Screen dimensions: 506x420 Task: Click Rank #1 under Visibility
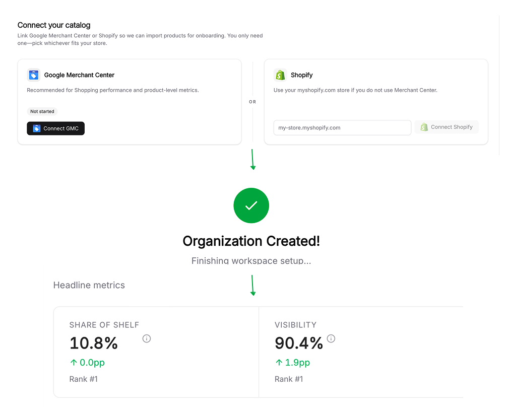[x=289, y=379]
